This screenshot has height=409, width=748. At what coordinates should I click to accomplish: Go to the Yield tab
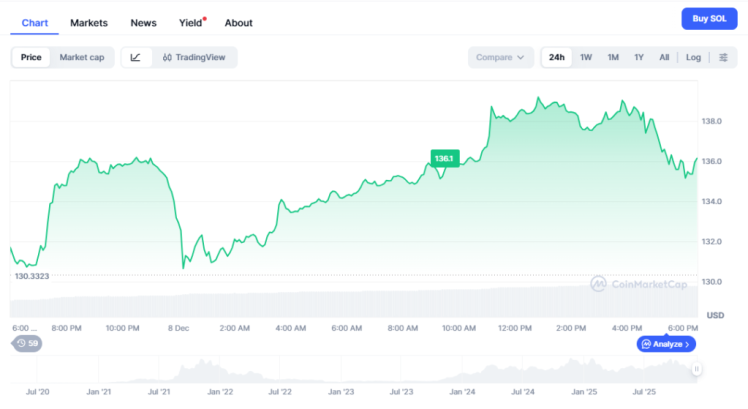pyautogui.click(x=189, y=23)
